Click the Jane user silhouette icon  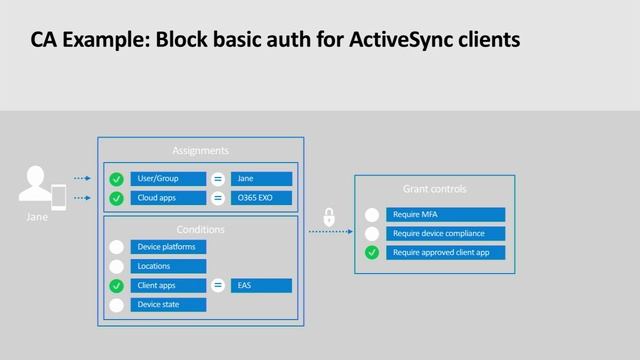pyautogui.click(x=35, y=184)
